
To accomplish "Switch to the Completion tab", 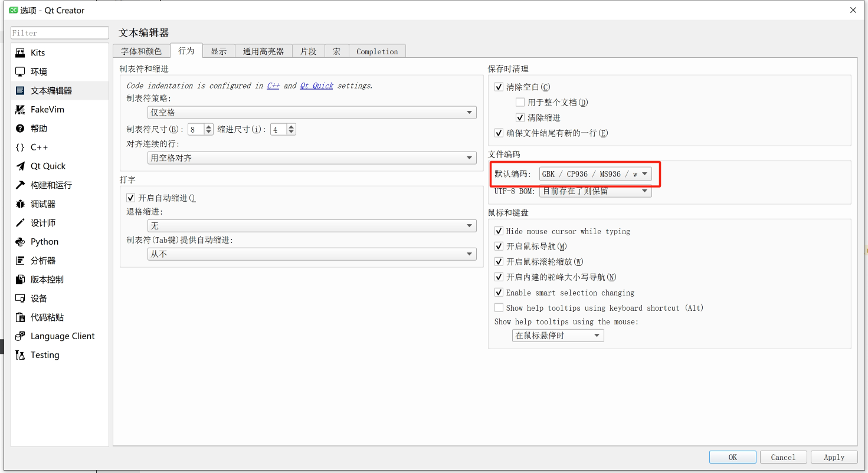I will (x=378, y=51).
